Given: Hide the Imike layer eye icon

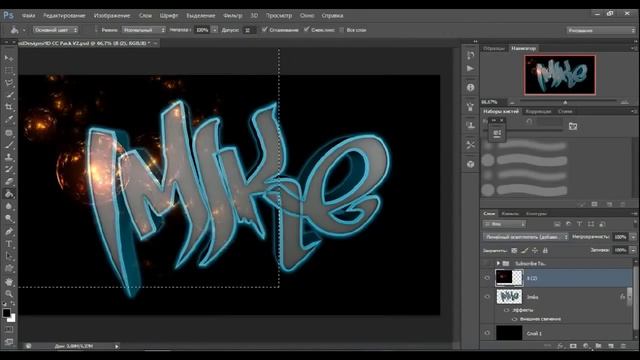Looking at the screenshot, I should (487, 297).
